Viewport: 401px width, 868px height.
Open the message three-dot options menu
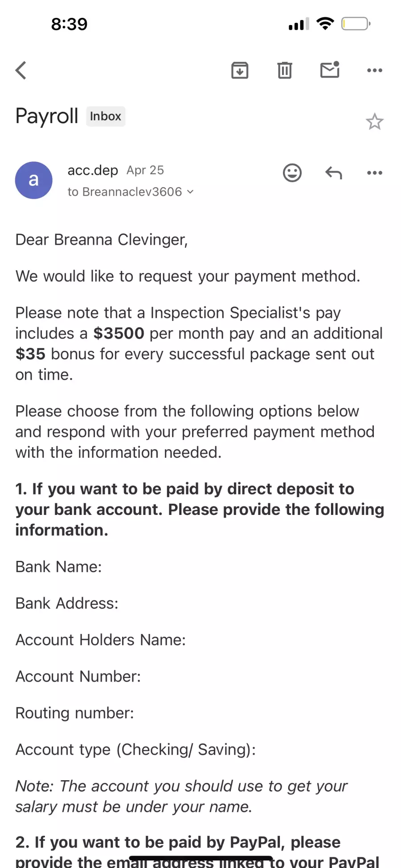[x=375, y=173]
